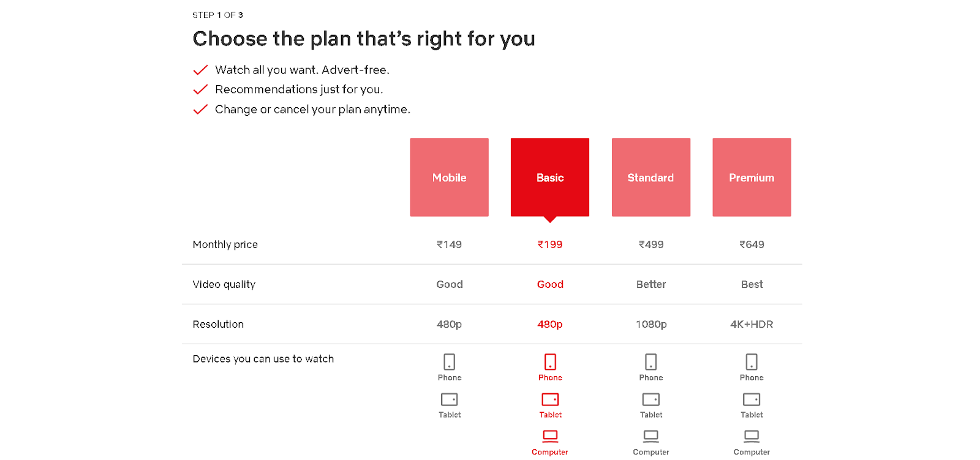Select the Basic plan tile

pos(550,177)
